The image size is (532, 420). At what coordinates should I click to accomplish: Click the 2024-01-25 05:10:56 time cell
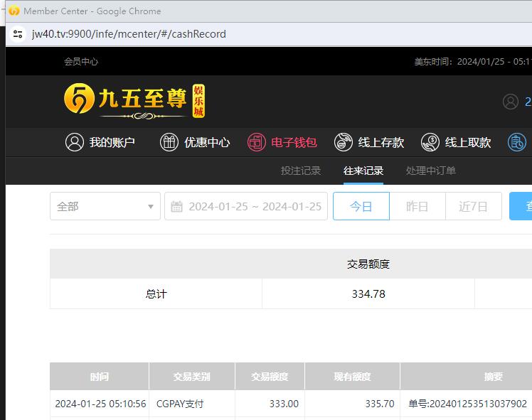click(x=100, y=404)
